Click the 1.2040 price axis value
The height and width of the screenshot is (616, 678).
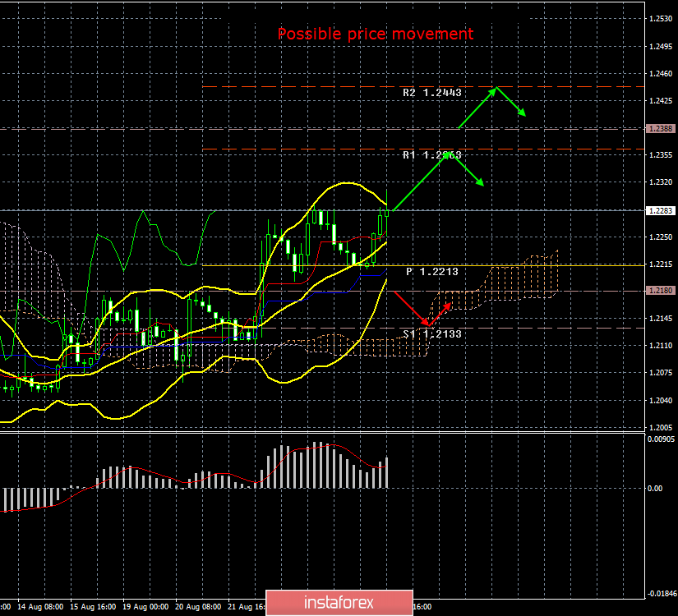[x=661, y=401]
